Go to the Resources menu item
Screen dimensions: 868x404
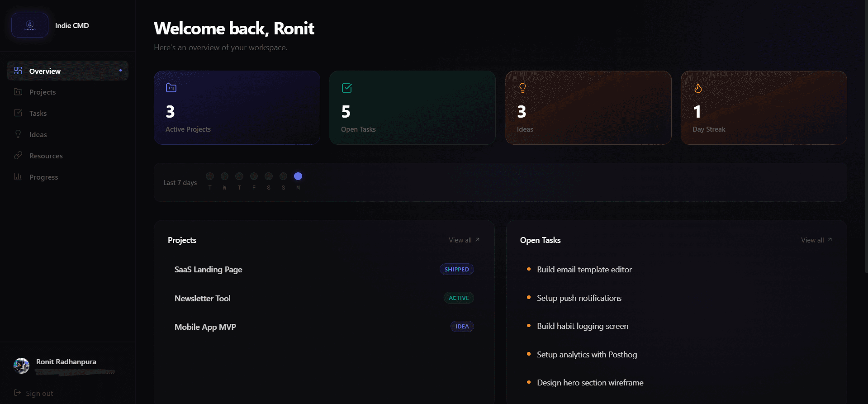click(x=46, y=156)
